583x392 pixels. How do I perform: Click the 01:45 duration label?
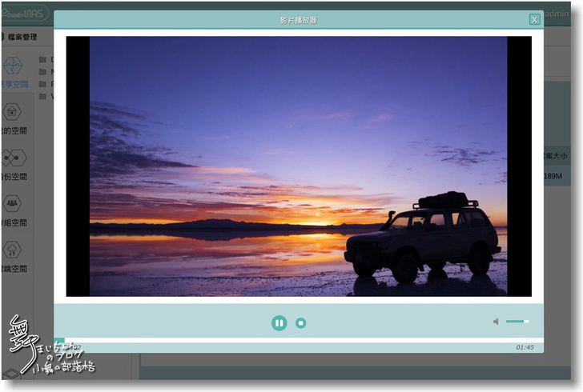[525, 347]
